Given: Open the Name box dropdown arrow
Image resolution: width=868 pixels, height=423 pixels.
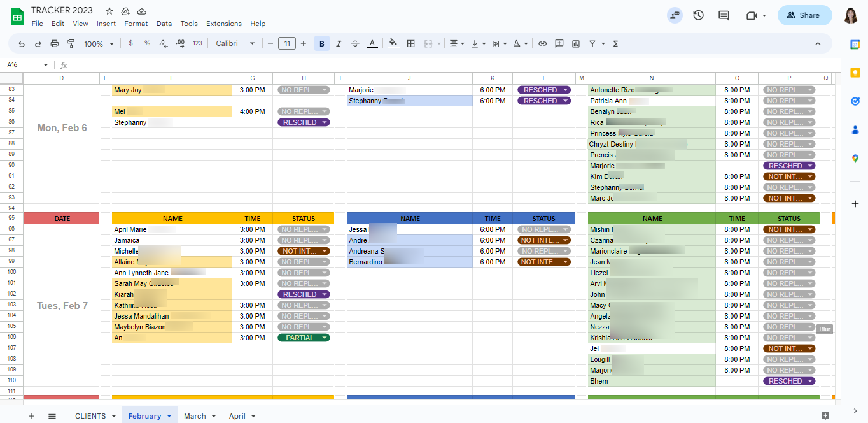Looking at the screenshot, I should pos(46,65).
